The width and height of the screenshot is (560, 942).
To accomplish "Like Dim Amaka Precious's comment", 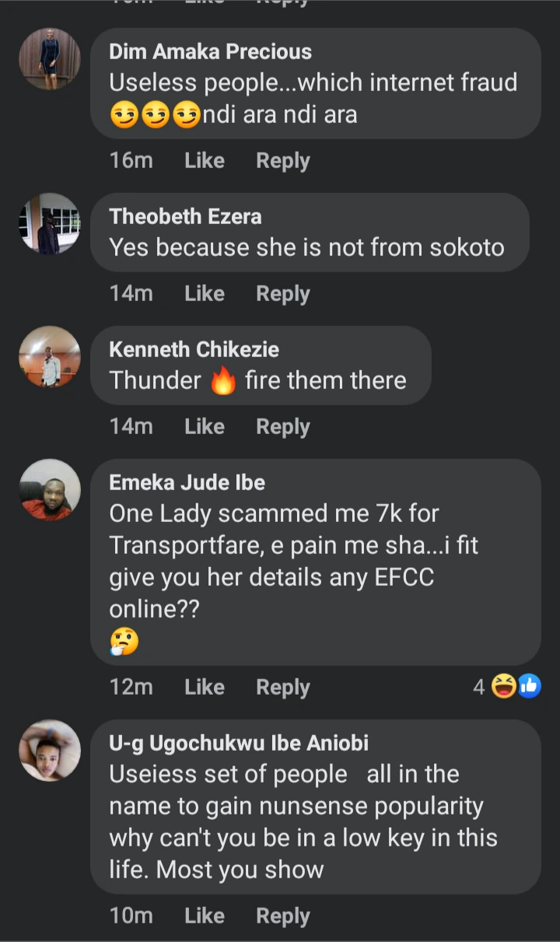I will click(x=205, y=161).
